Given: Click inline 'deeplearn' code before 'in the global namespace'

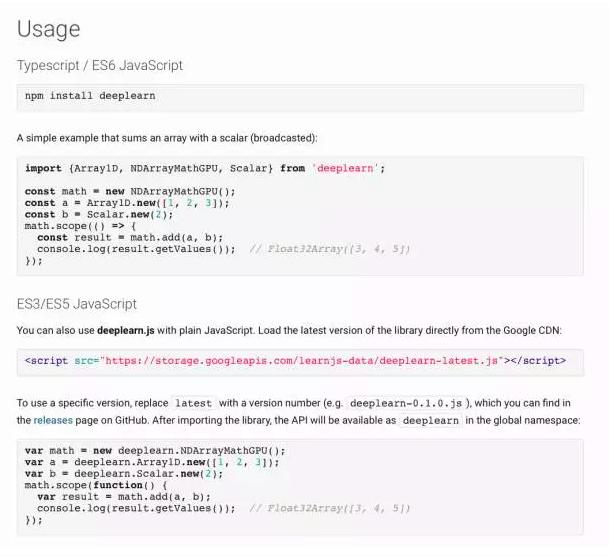Looking at the screenshot, I should 431,420.
